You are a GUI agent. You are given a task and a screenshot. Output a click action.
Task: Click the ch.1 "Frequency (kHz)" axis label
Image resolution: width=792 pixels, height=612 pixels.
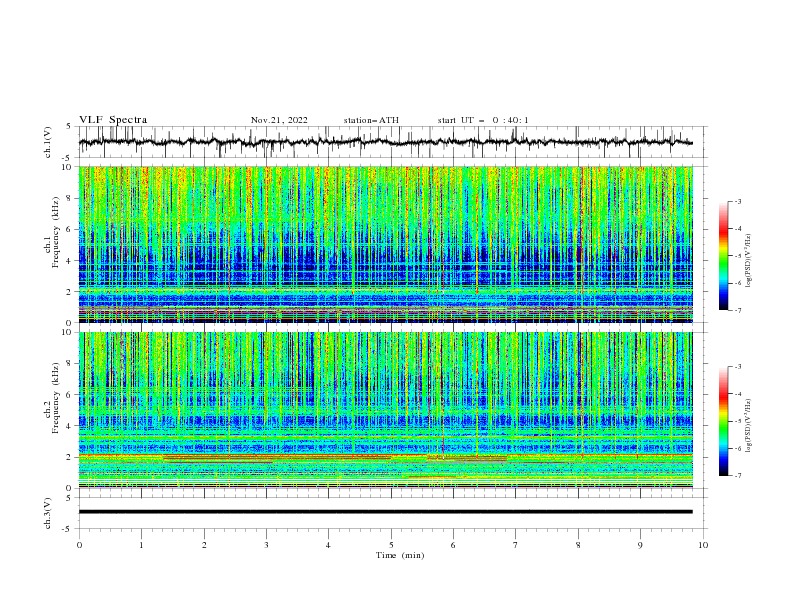tap(55, 232)
